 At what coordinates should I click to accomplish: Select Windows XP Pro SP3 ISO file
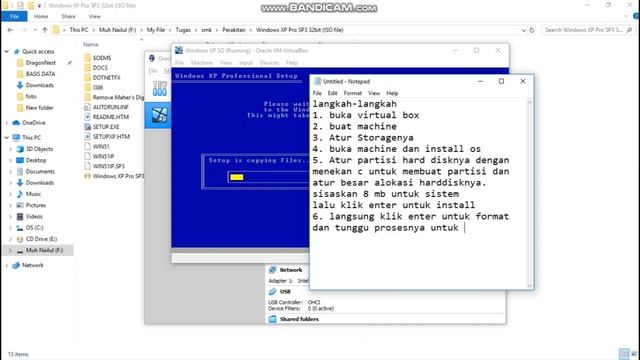tap(114, 176)
